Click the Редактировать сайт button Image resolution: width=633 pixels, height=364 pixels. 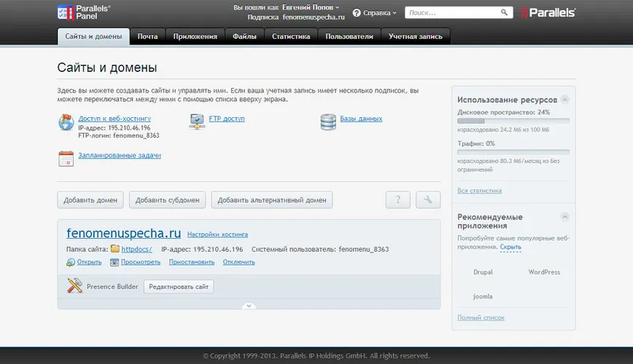(x=179, y=286)
